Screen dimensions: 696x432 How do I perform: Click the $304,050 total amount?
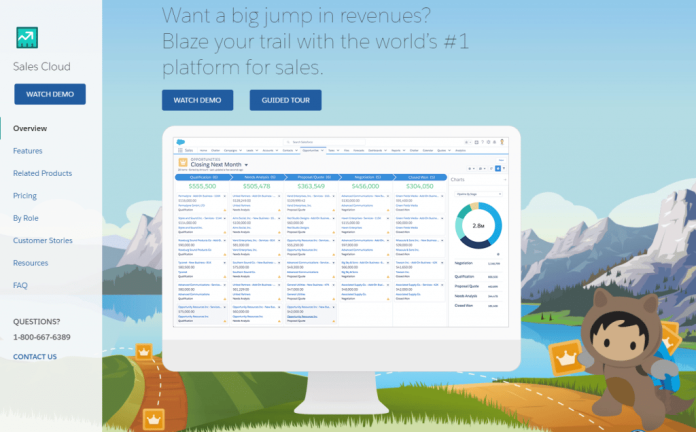pos(419,186)
